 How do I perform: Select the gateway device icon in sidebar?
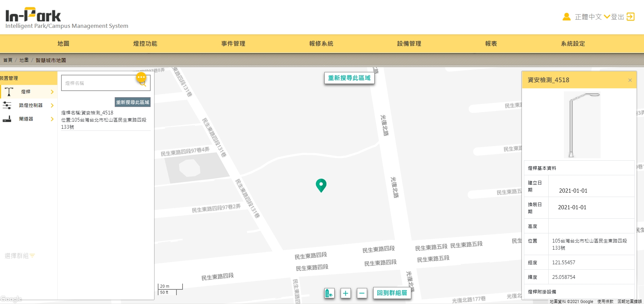tap(7, 119)
